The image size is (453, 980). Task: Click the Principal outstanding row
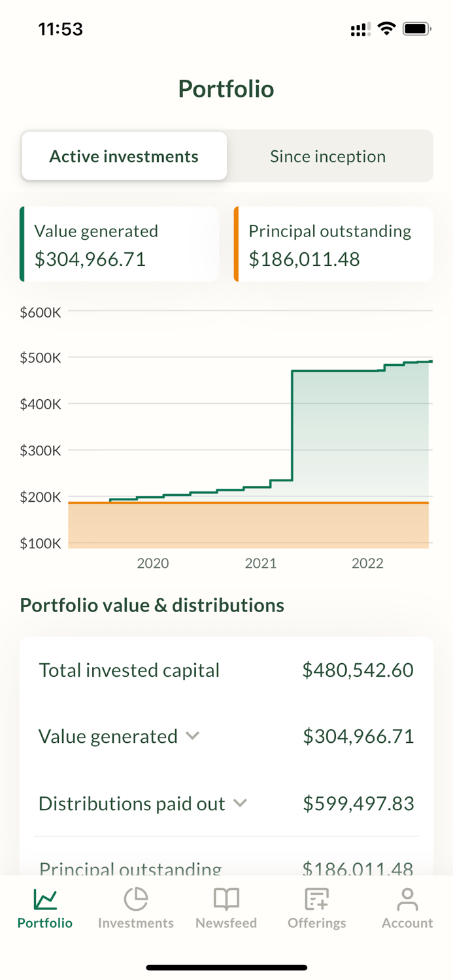point(226,869)
